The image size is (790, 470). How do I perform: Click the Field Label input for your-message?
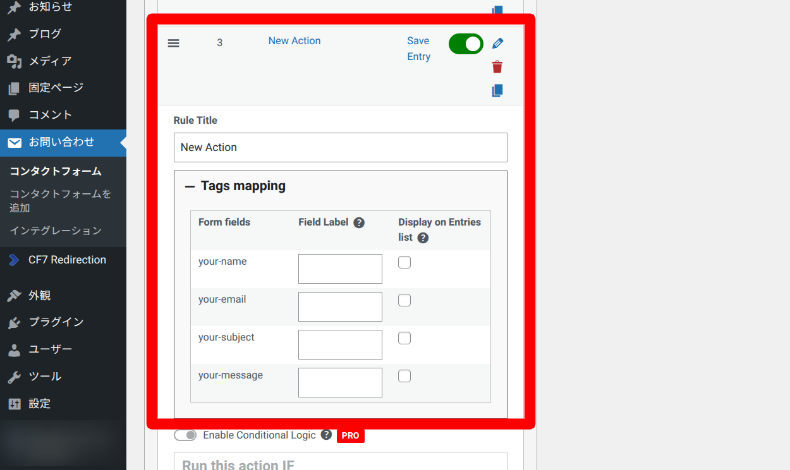tap(340, 383)
